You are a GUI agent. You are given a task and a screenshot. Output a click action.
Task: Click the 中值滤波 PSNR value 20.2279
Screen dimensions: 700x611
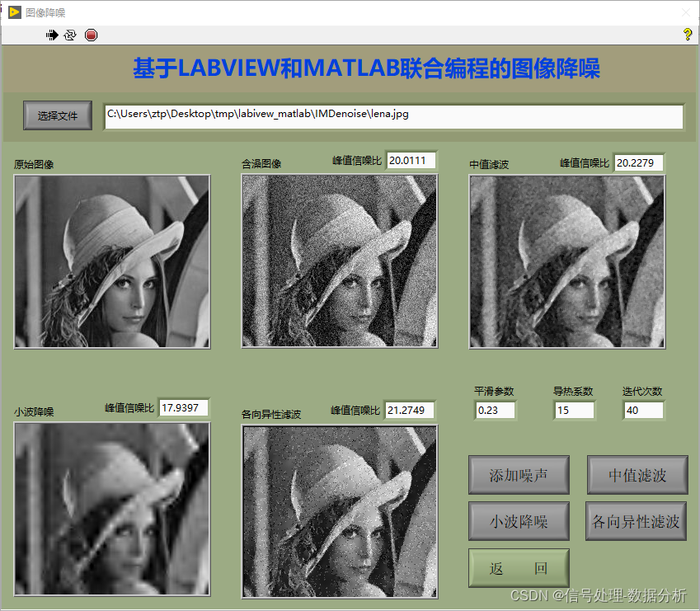[x=638, y=163]
